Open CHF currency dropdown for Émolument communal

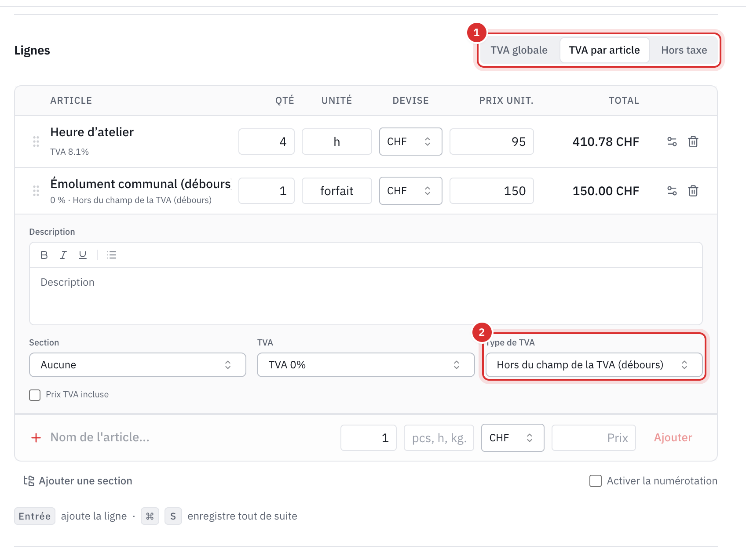point(411,191)
